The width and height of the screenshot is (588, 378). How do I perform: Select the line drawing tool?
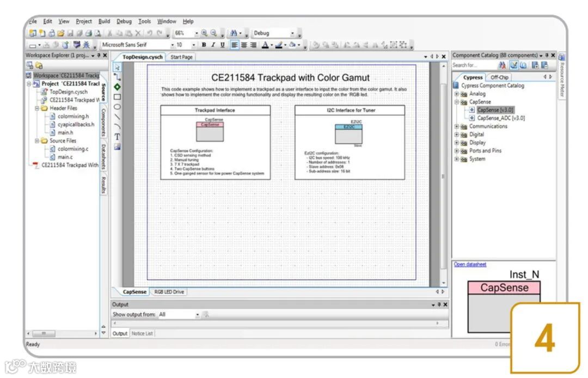(118, 117)
